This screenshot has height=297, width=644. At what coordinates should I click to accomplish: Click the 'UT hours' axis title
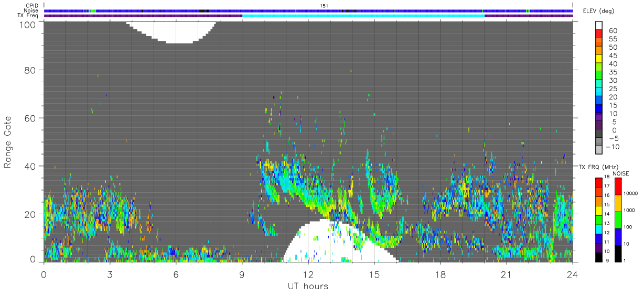[308, 286]
